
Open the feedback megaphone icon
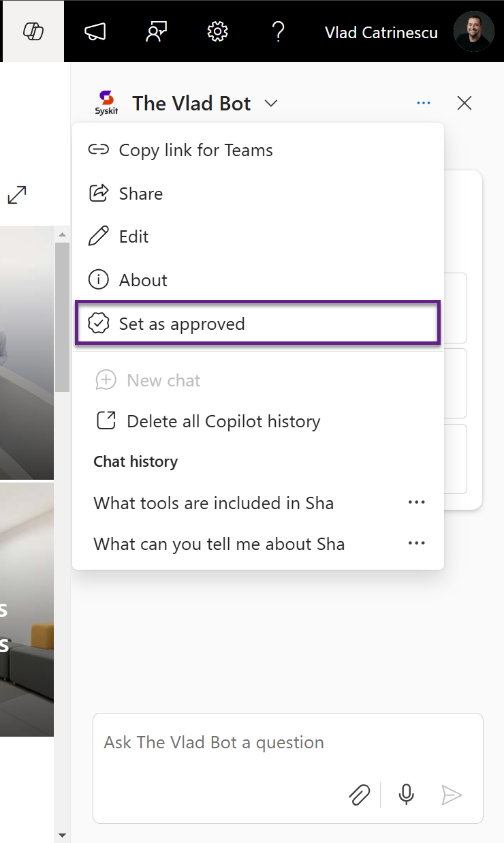pos(95,31)
